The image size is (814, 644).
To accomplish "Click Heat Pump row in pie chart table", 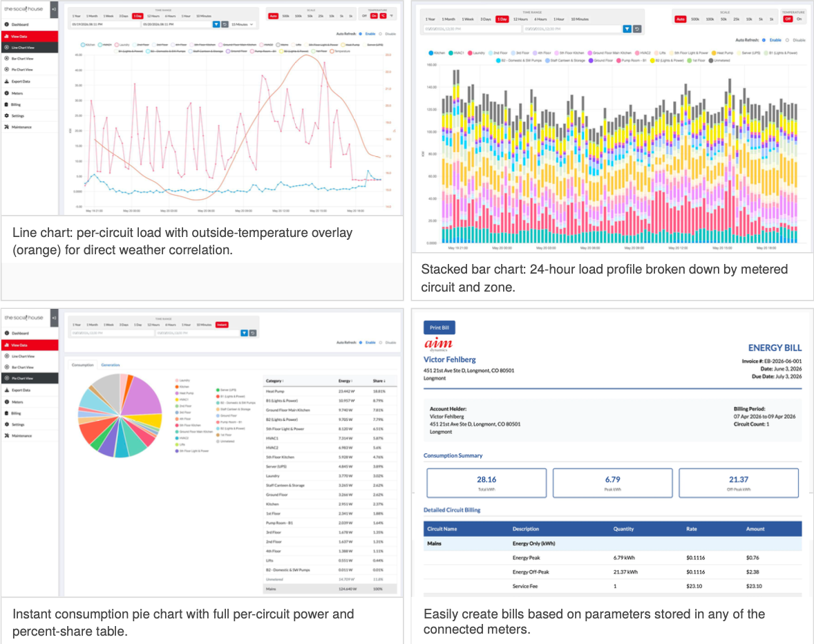I will (x=330, y=391).
